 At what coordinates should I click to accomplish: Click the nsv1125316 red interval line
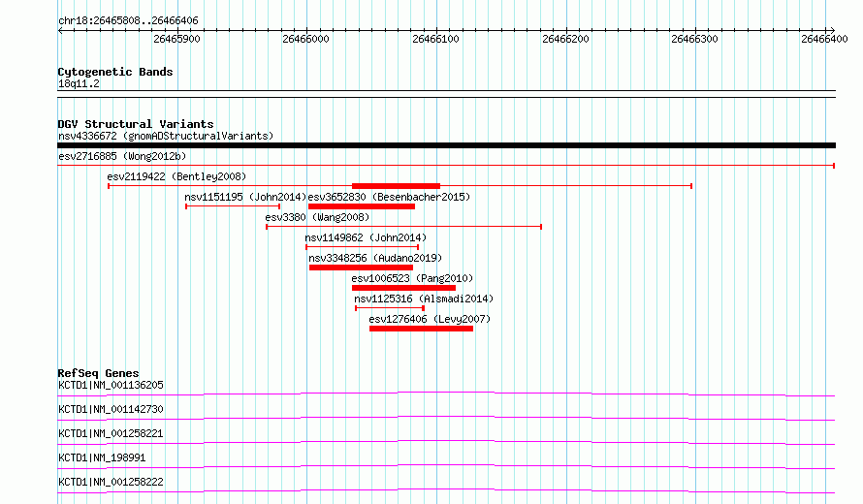[x=390, y=308]
